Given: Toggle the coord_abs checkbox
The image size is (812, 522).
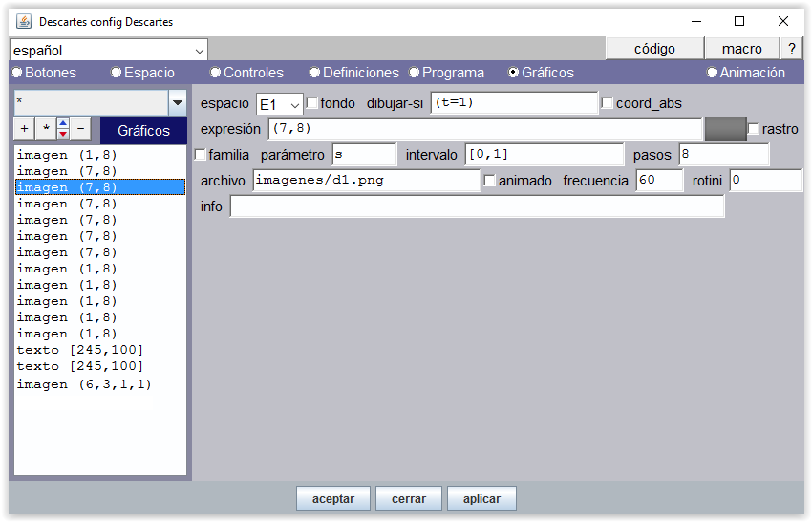Looking at the screenshot, I should pos(608,103).
